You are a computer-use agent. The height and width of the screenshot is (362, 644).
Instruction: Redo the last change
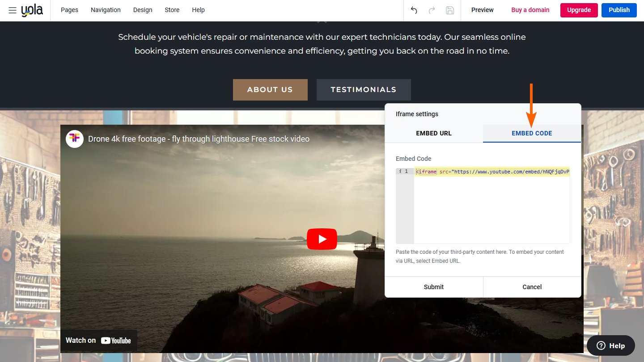tap(431, 10)
